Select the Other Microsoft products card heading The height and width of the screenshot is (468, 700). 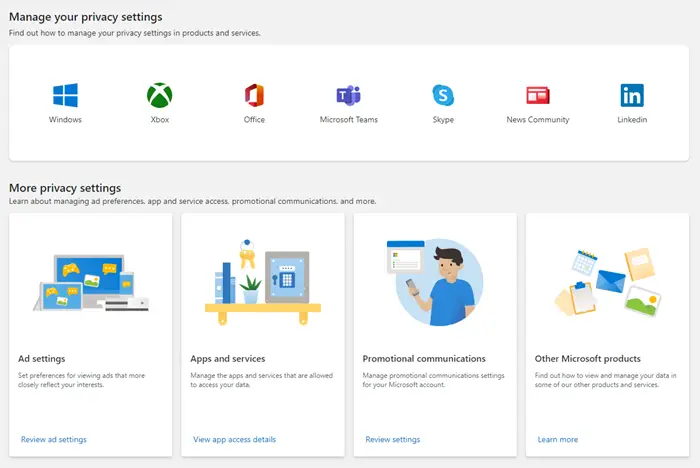pos(588,359)
